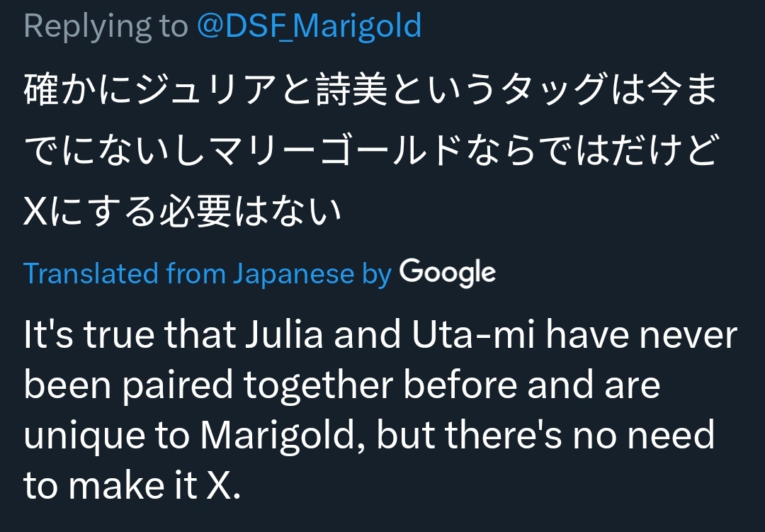Click the Google logo in translation credit
The width and height of the screenshot is (765, 532).
448,273
